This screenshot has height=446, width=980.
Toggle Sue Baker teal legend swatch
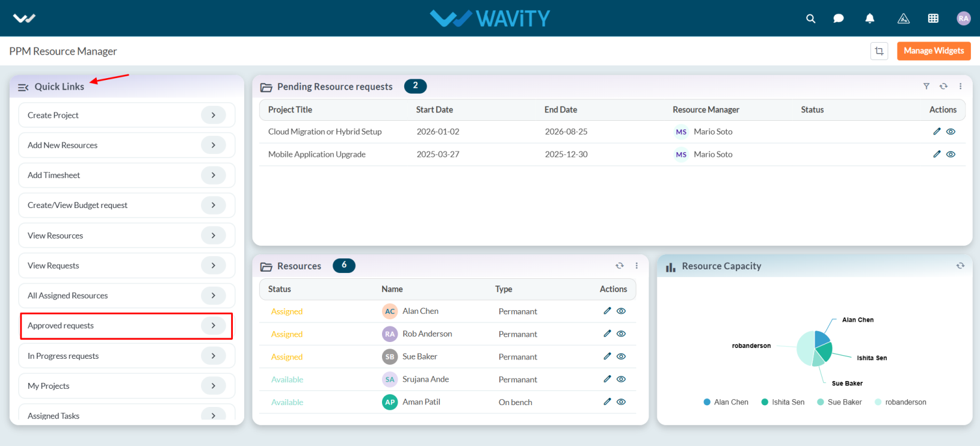(x=821, y=402)
